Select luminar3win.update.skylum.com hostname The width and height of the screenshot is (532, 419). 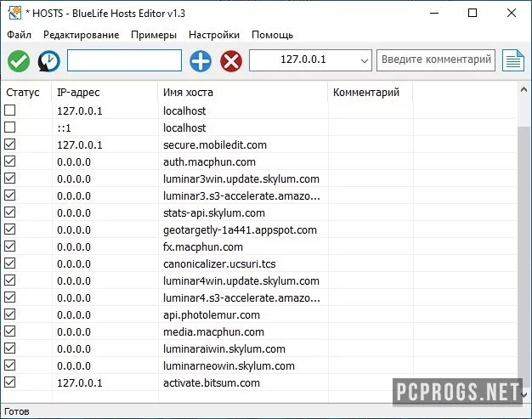241,178
